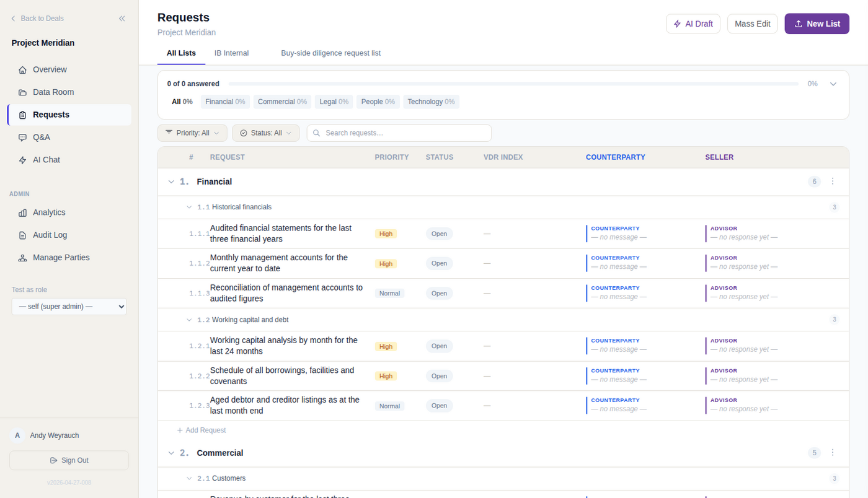This screenshot has width=868, height=498.
Task: Click the Mass Edit button
Action: pyautogui.click(x=752, y=24)
